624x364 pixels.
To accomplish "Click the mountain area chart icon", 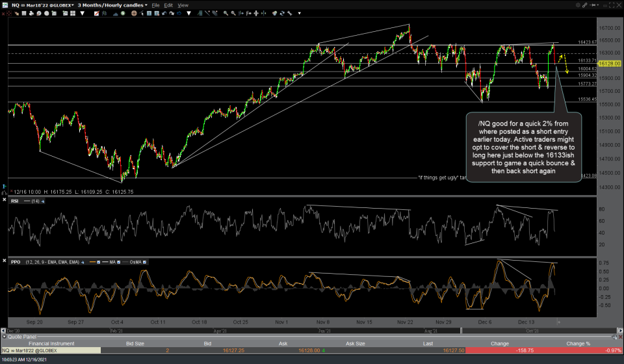I will coord(116,13).
